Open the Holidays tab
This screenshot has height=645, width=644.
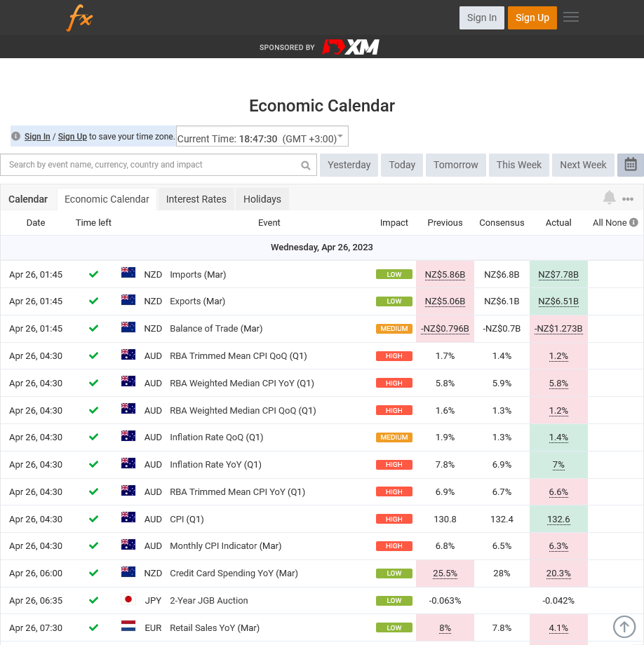point(262,198)
